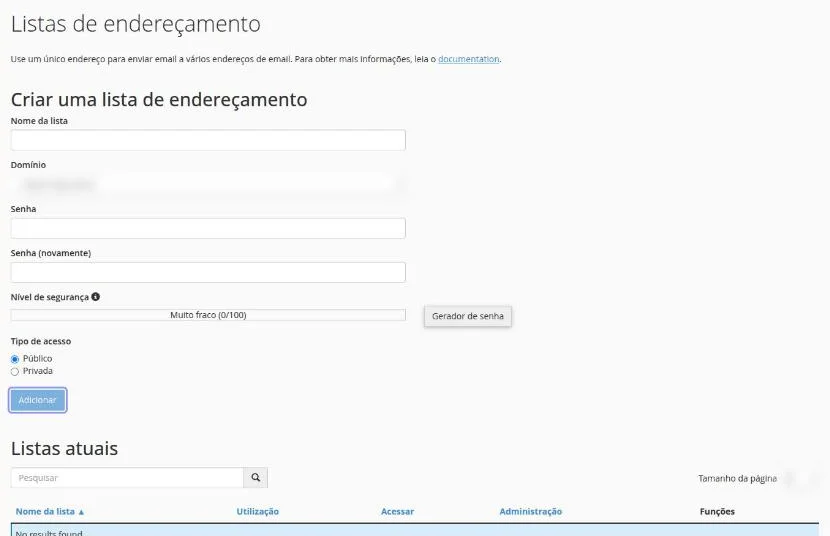Viewport: 830px width, 536px height.
Task: Open the Gerador de senha
Action: (467, 316)
